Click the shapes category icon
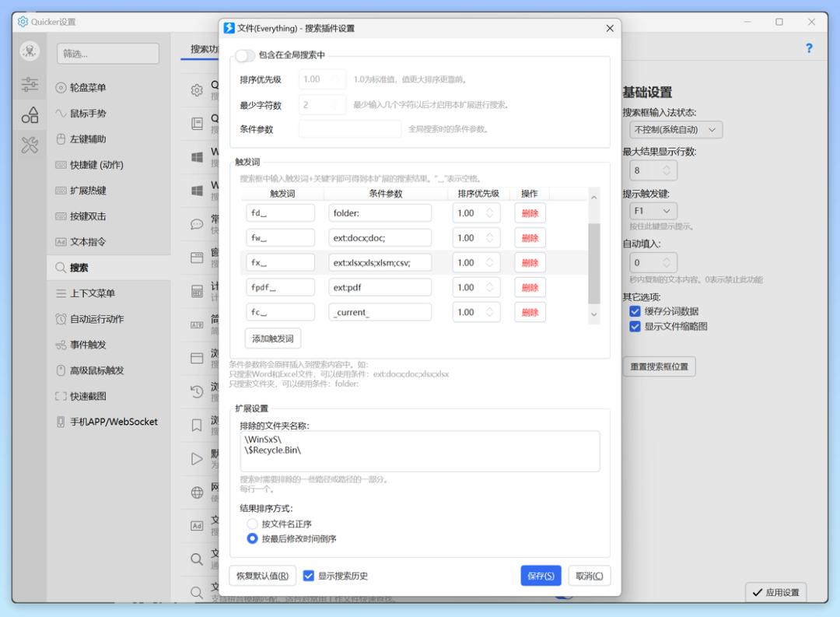The width and height of the screenshot is (840, 617). click(x=30, y=114)
